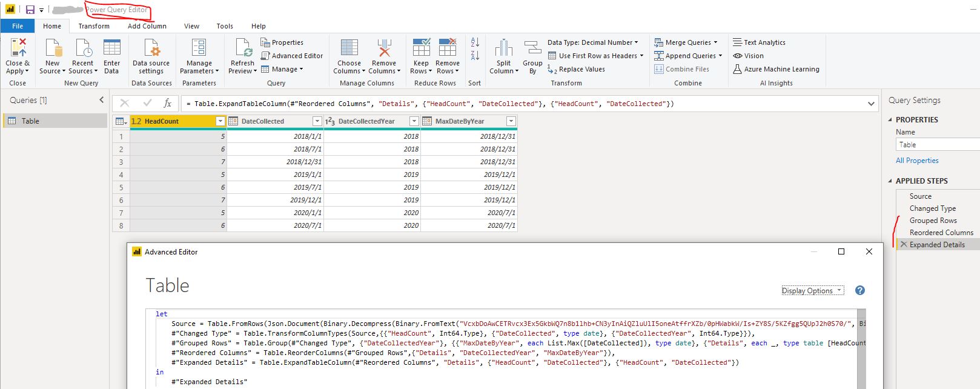Click the Remove Rows icon

(x=448, y=47)
